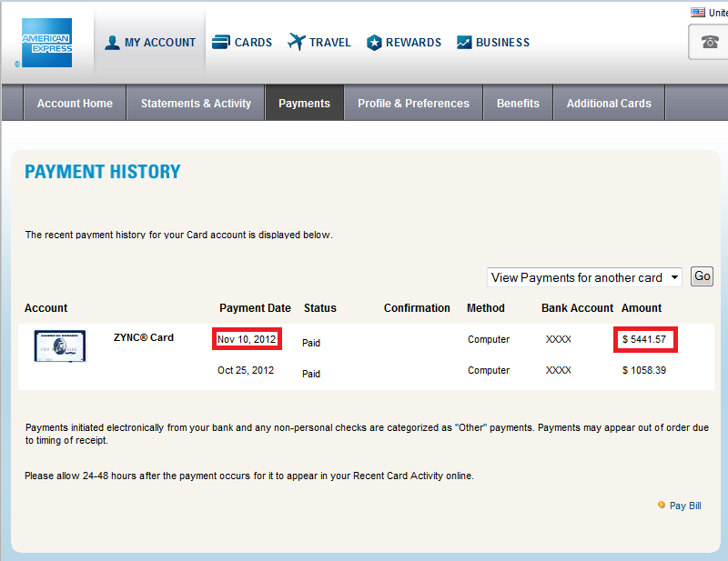The image size is (728, 561).
Task: Click the American Express logo
Action: (x=45, y=41)
